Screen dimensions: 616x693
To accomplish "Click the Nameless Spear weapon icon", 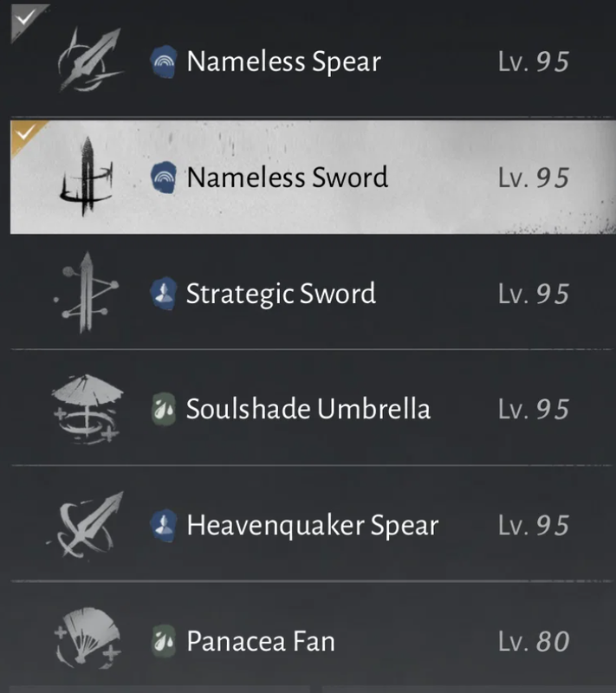I will pyautogui.click(x=90, y=60).
